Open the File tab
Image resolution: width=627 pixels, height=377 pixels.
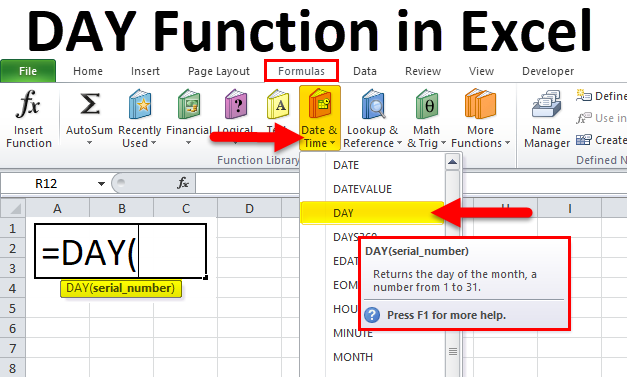click(x=28, y=71)
